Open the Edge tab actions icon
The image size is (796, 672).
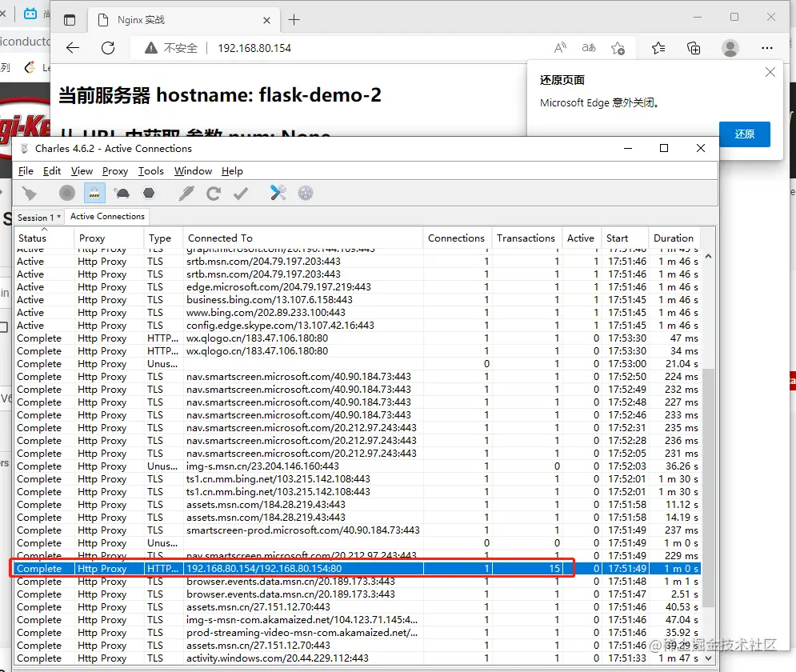(70, 20)
